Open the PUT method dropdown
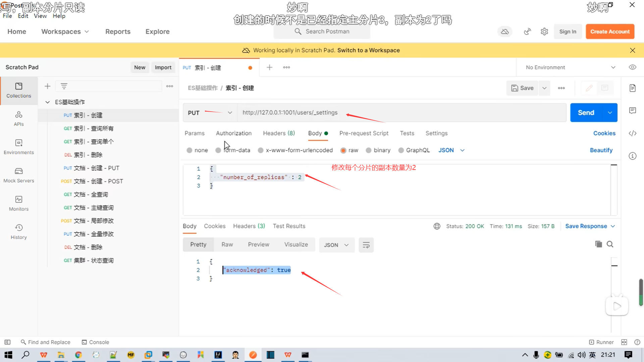 click(x=210, y=113)
